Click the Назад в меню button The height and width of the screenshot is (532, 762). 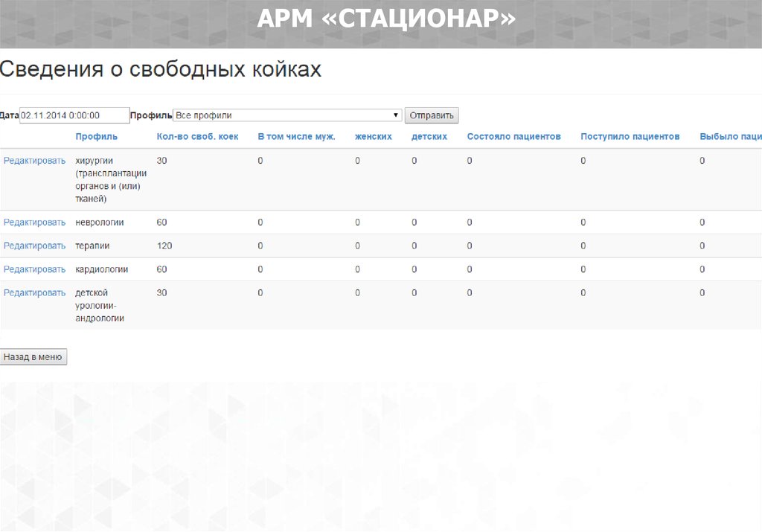pos(33,357)
